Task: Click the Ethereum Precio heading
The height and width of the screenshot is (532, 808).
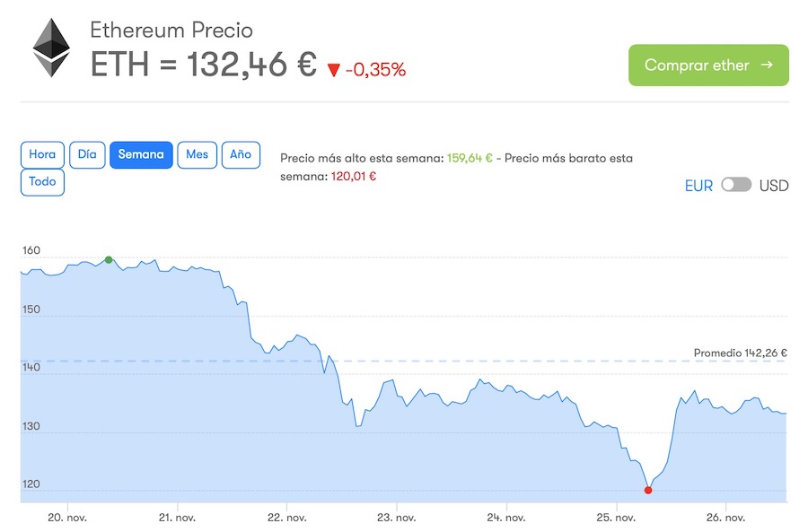Action: [x=171, y=31]
